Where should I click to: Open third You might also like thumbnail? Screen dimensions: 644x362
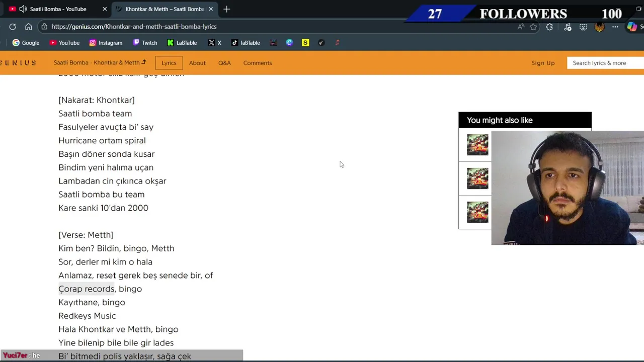(x=477, y=212)
